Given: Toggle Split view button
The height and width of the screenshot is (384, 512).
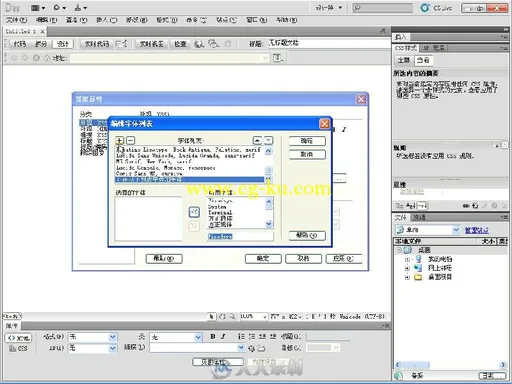Looking at the screenshot, I should coord(41,44).
